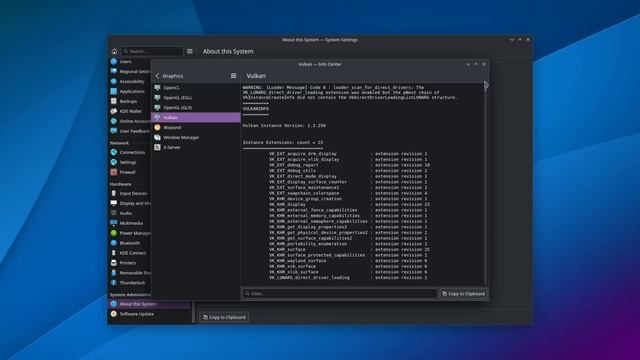Select network Connections entry
The image size is (640, 360).
click(x=130, y=152)
